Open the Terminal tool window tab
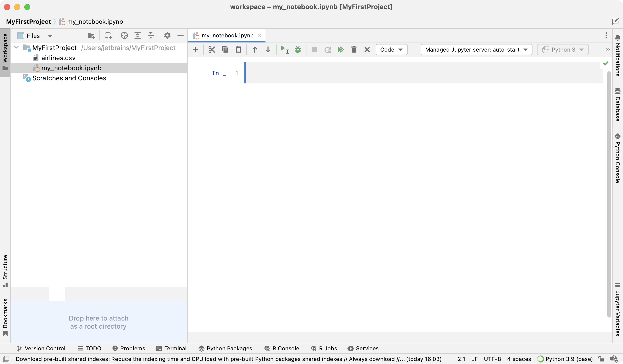623x364 pixels. [171, 348]
